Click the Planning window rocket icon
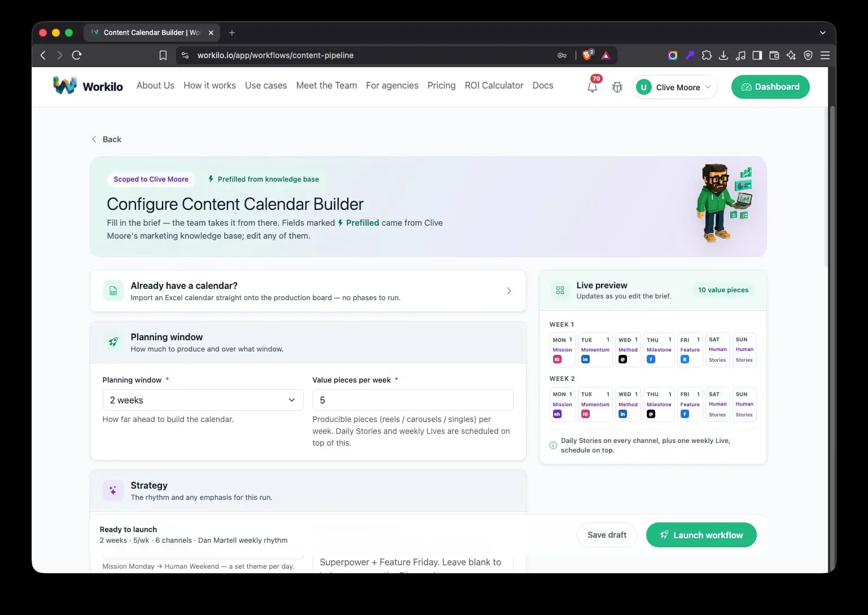 click(x=113, y=342)
